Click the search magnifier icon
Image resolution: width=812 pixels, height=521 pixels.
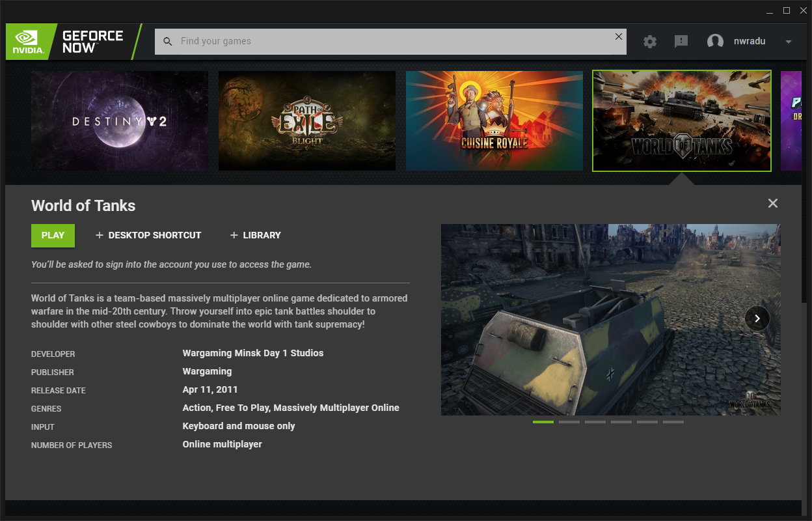point(168,41)
